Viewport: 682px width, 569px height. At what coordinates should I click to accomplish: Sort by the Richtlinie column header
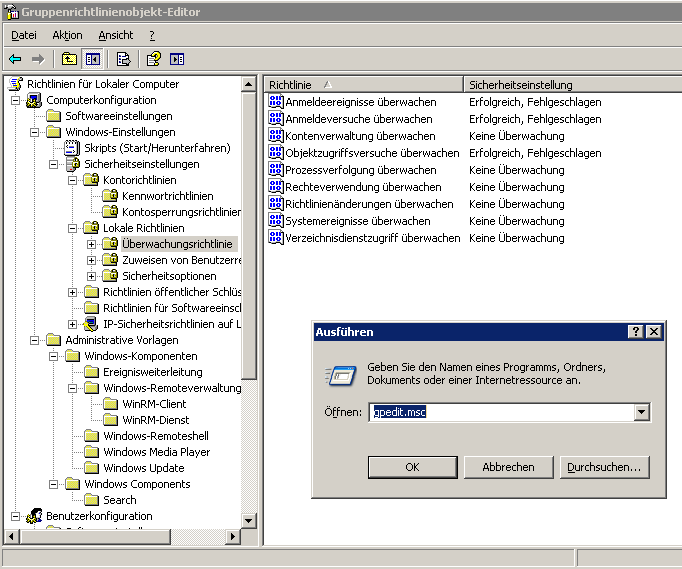point(364,84)
